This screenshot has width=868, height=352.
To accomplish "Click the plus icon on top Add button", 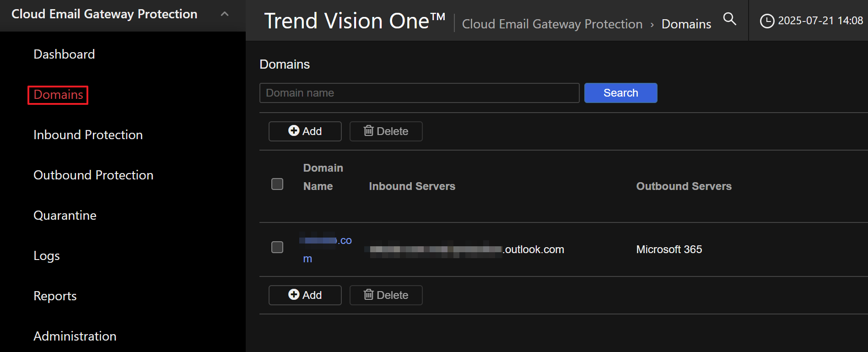I will (294, 131).
